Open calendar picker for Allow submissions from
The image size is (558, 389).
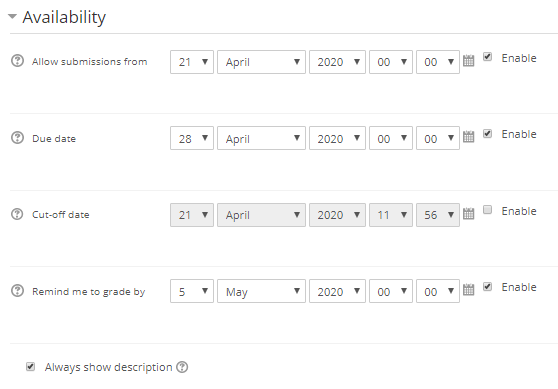tap(468, 61)
